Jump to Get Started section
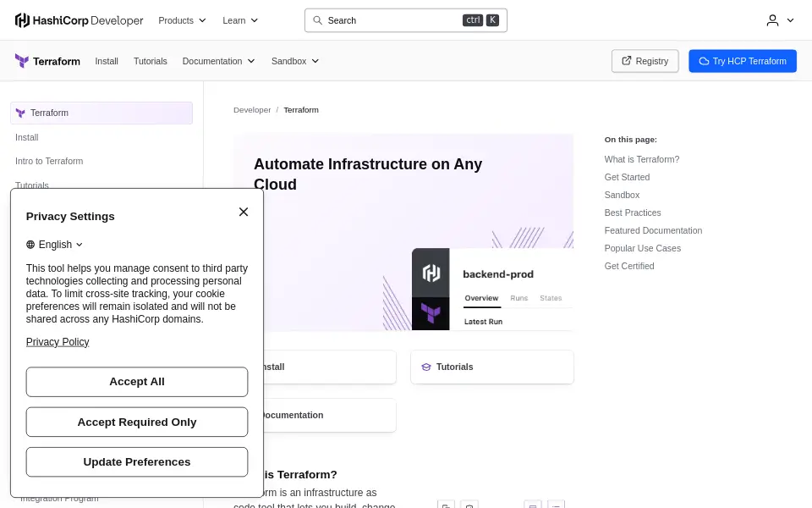This screenshot has height=508, width=812. (x=627, y=177)
